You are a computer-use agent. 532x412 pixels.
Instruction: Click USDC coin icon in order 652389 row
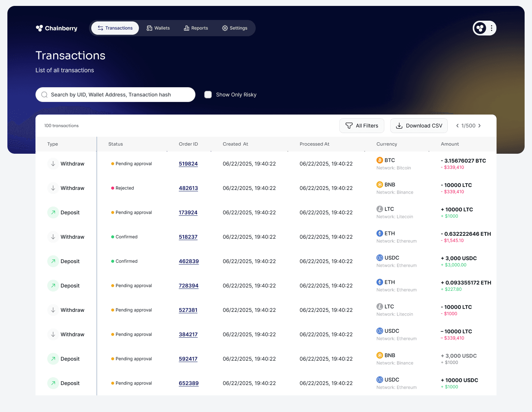[380, 379]
